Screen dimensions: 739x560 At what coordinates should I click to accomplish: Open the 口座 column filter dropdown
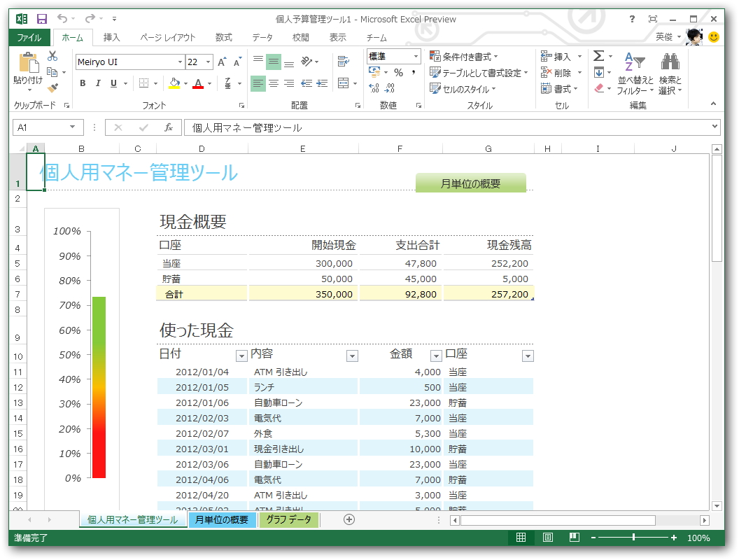click(x=528, y=356)
